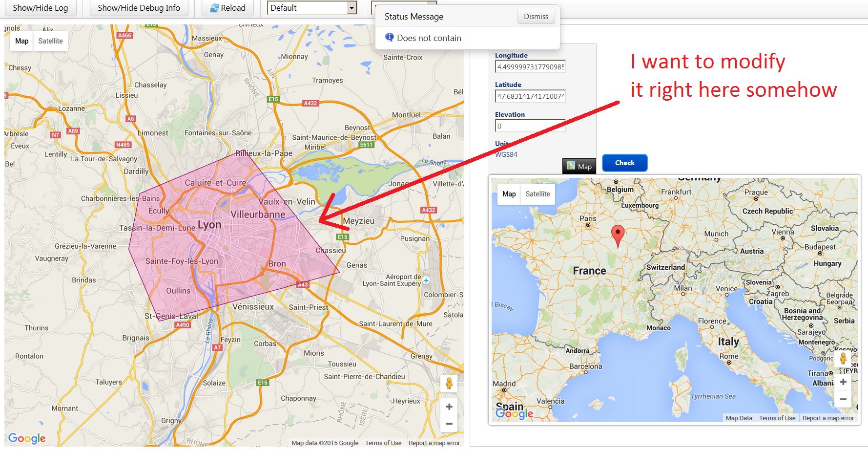
Task: Click into the Longitude input field
Action: (530, 66)
